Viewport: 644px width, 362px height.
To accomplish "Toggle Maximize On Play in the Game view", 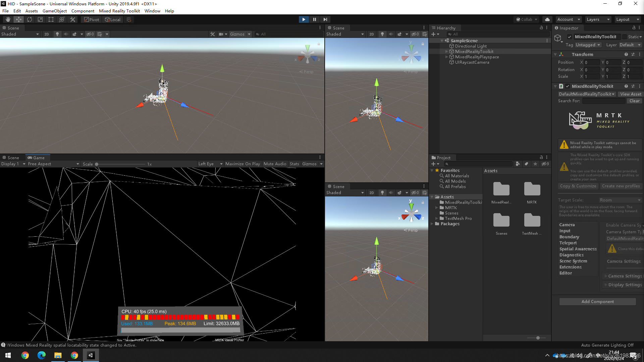I will 243,164.
